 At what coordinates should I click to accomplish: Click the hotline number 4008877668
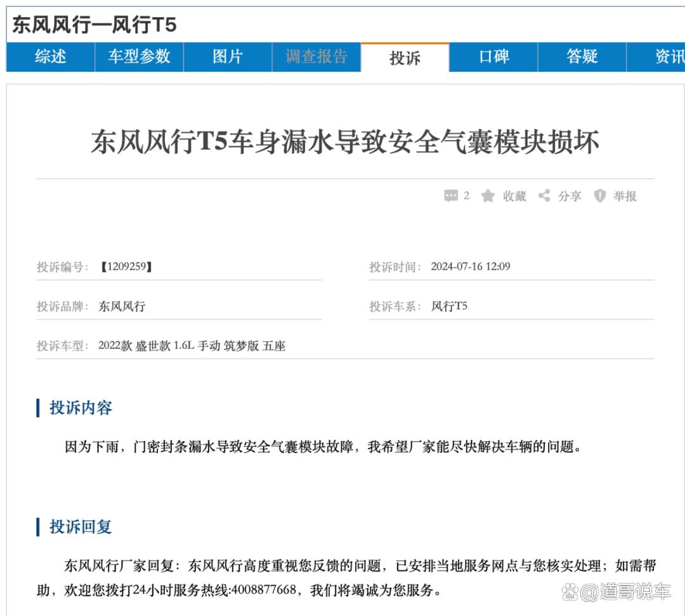263,590
